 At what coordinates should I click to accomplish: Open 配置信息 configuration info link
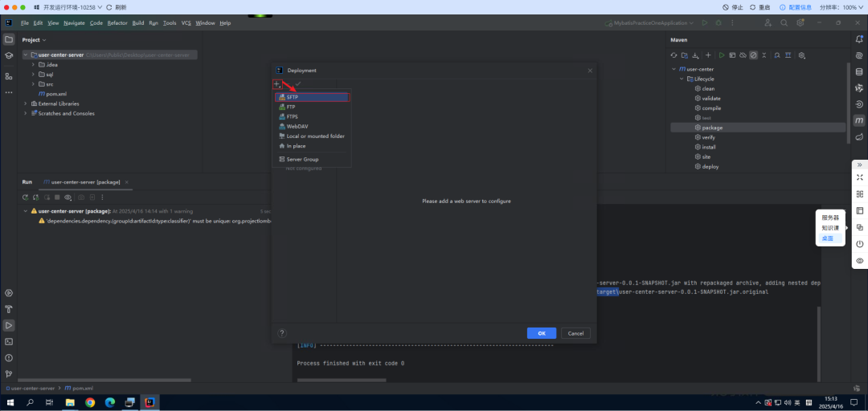(x=796, y=7)
